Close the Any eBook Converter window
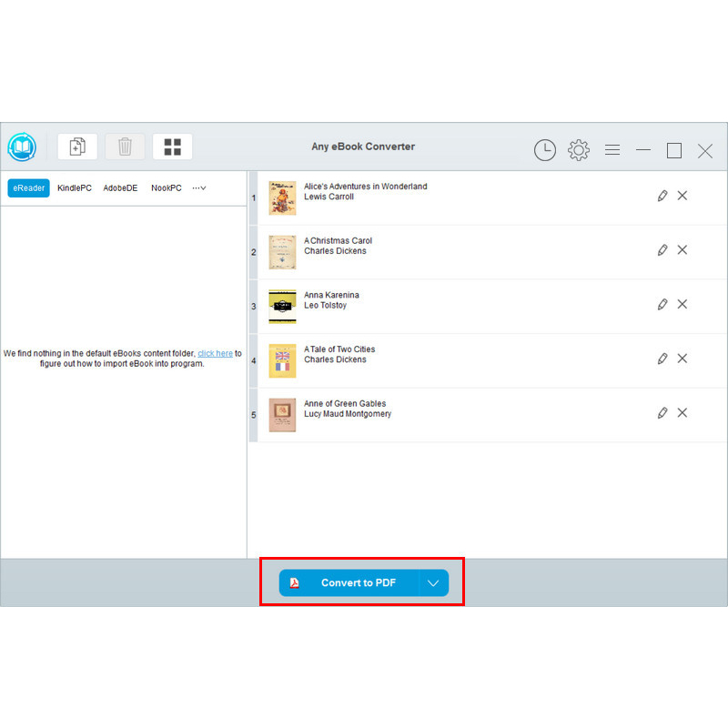 [704, 150]
